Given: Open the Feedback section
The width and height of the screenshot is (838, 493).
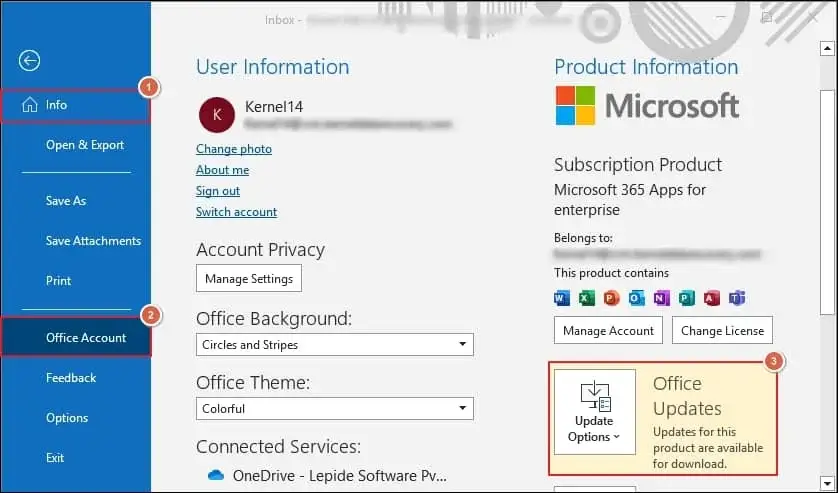Looking at the screenshot, I should click(71, 378).
